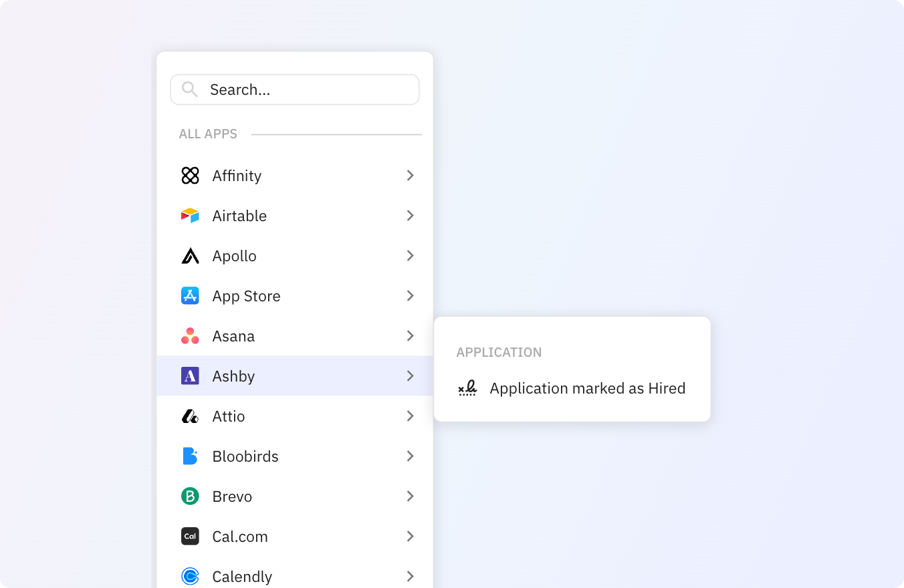Screen dimensions: 904x588
Task: Open the Brevo app entry
Action: click(295, 496)
